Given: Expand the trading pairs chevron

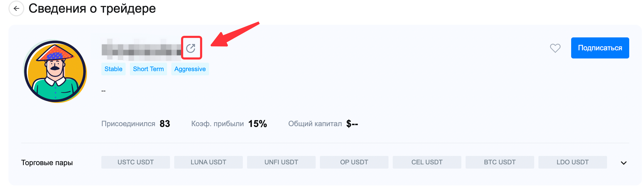Looking at the screenshot, I should (624, 163).
